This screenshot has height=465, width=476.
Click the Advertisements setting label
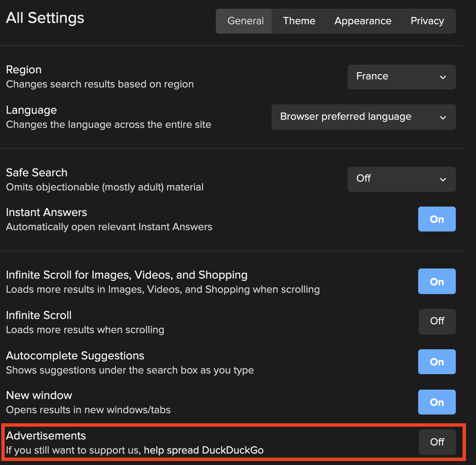[x=46, y=436]
